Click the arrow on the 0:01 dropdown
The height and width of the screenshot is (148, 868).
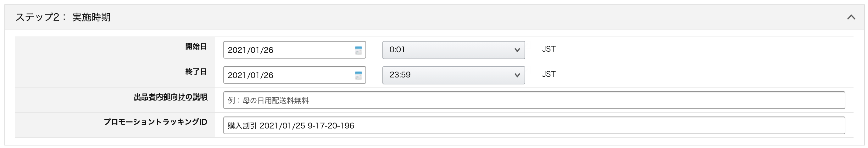[517, 50]
